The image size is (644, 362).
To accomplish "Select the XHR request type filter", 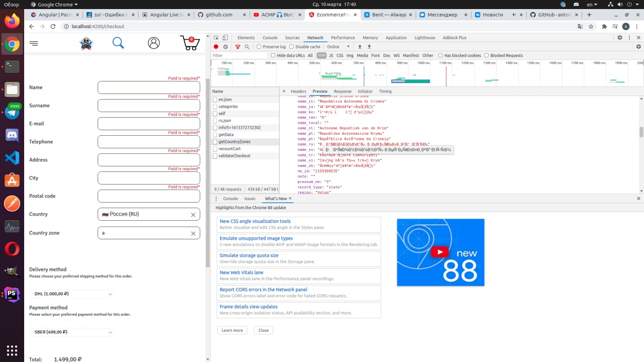I will [x=321, y=55].
